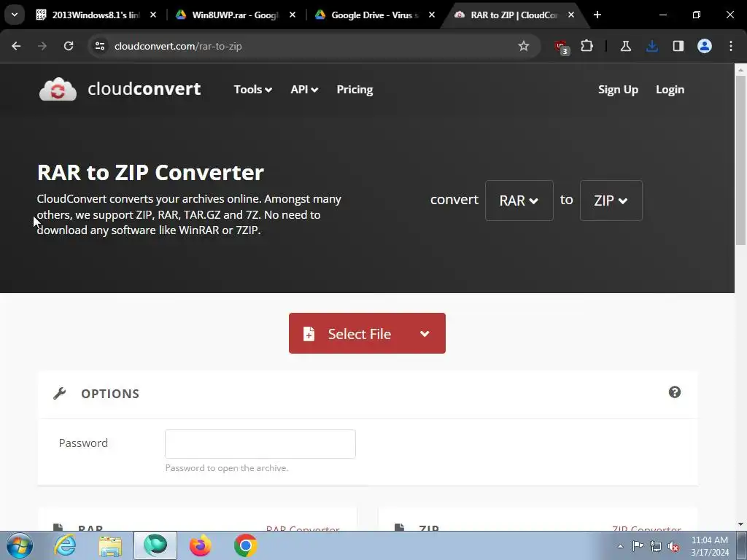747x560 pixels.
Task: Open the RAR source format dropdown
Action: (x=519, y=201)
